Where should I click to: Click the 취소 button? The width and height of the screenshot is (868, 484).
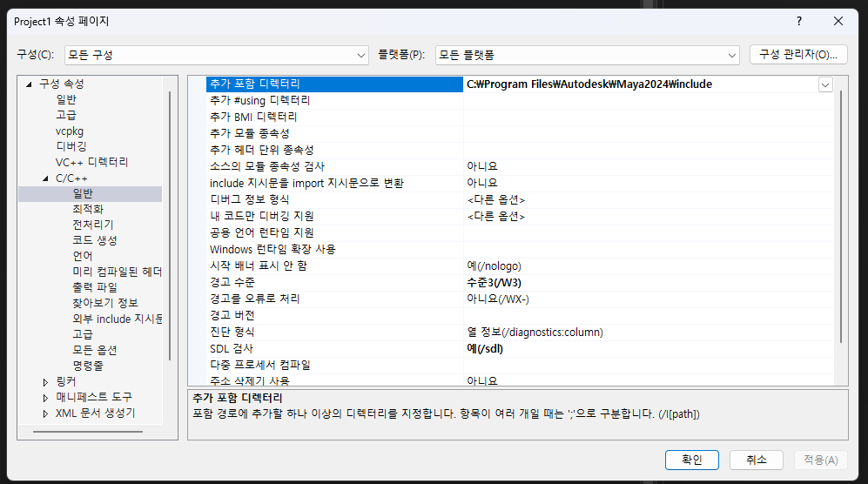click(x=757, y=460)
